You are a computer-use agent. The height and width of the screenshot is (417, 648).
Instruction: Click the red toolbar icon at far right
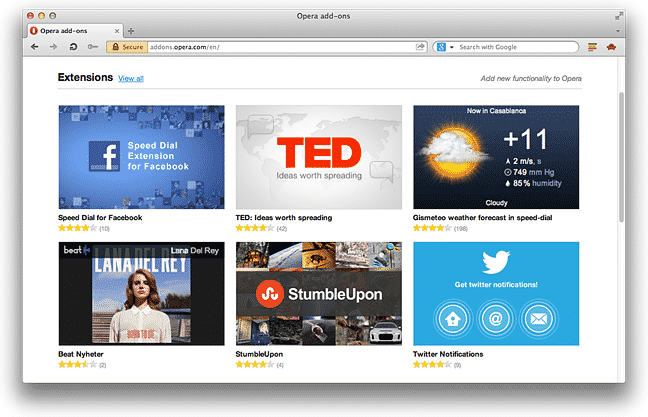611,47
